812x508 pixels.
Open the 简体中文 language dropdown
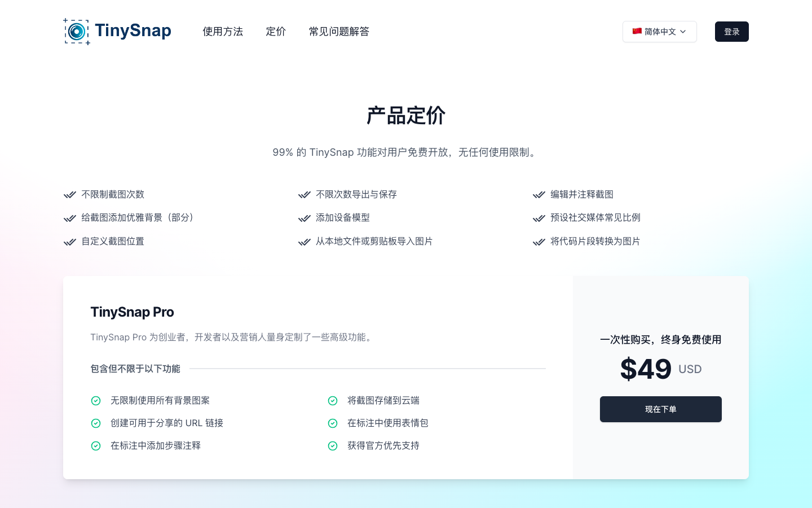[660, 32]
